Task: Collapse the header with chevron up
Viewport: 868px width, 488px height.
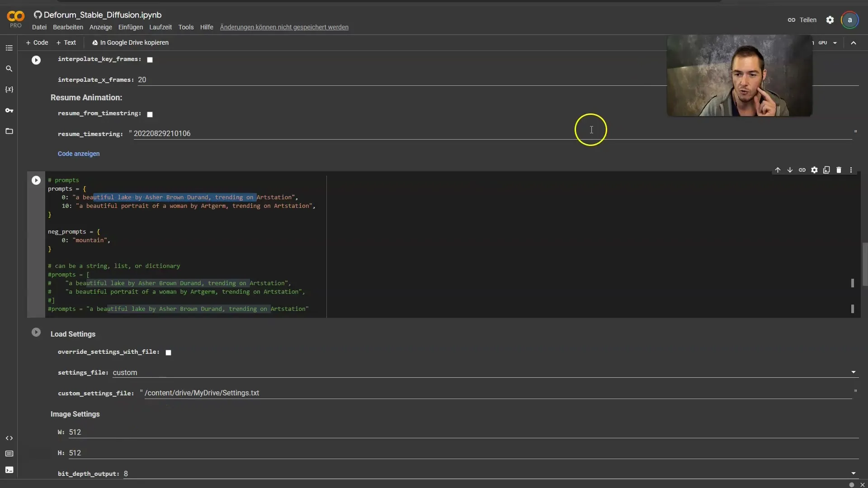Action: point(854,43)
